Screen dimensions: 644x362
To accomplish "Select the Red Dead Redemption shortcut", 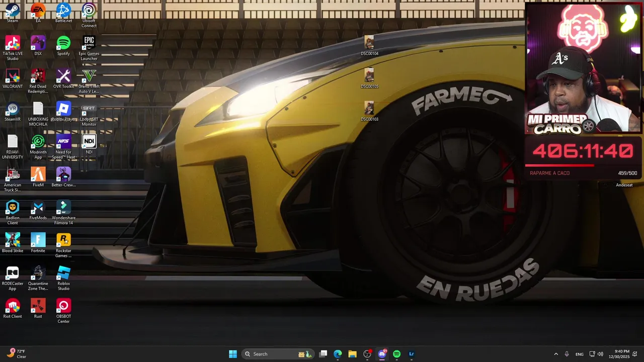I will pyautogui.click(x=38, y=82).
